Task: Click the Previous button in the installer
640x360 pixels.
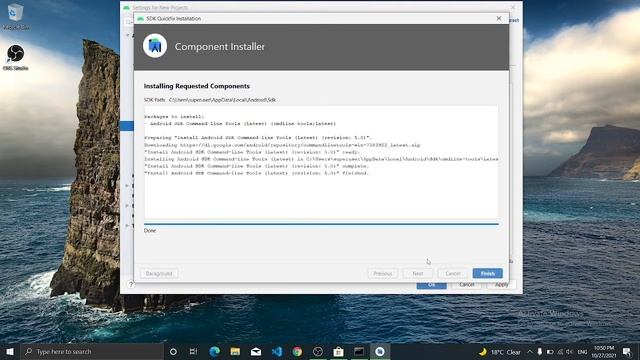Action: [382, 273]
